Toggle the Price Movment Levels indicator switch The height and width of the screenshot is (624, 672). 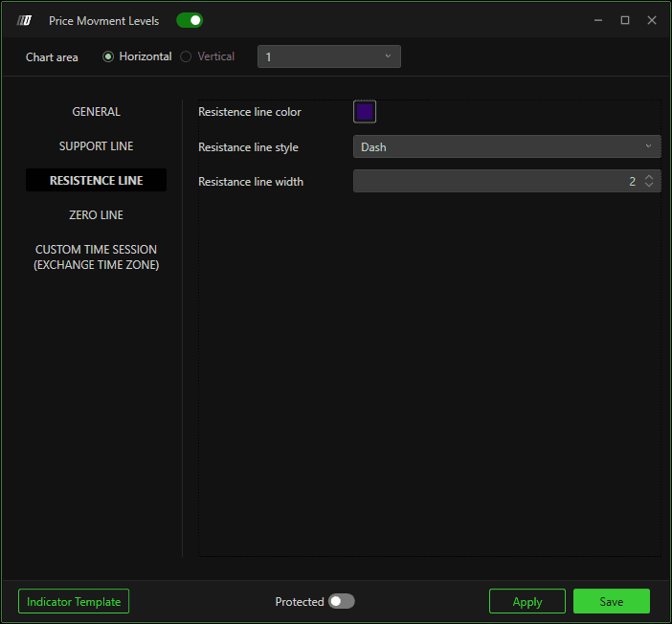pos(190,20)
